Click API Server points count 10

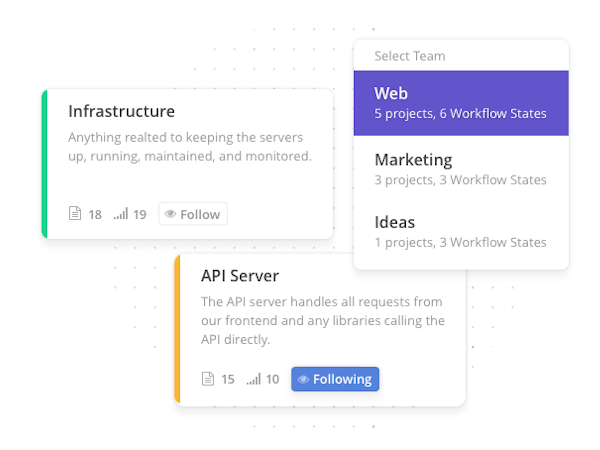tap(272, 379)
